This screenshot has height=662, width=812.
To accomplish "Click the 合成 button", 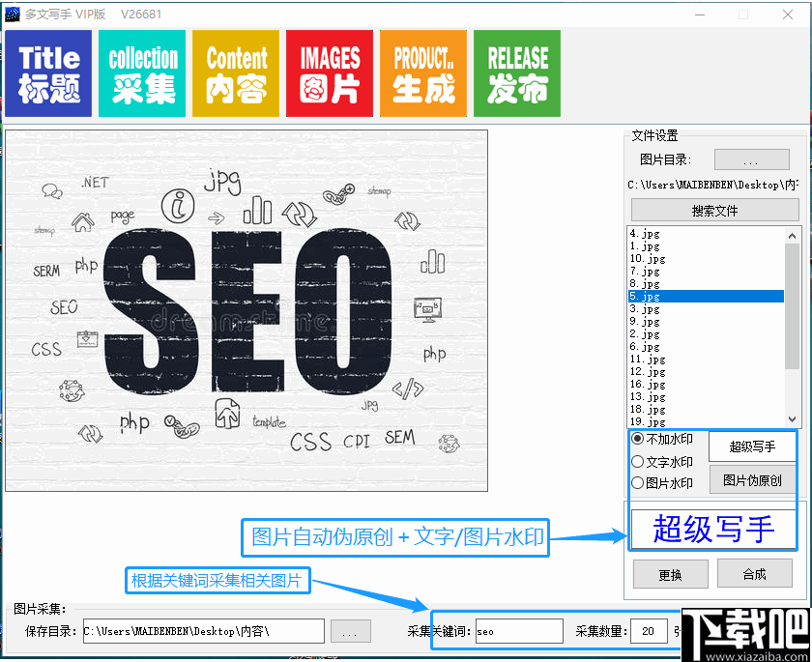I will pos(754,573).
